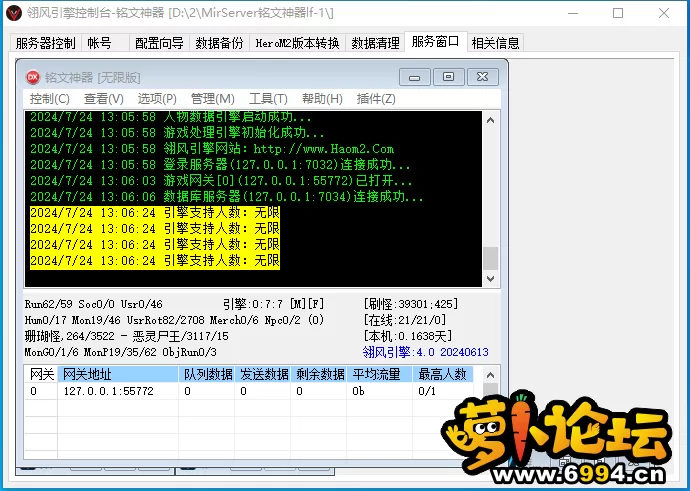690x491 pixels.
Task: Click the log scrollbar up arrow
Action: [x=491, y=120]
